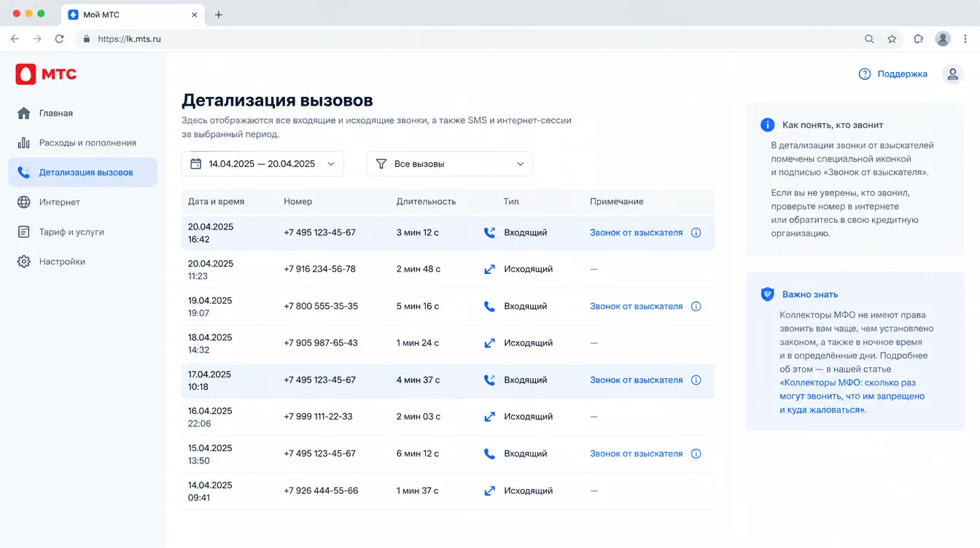
Task: Click the «Длительность» column header
Action: tap(426, 201)
